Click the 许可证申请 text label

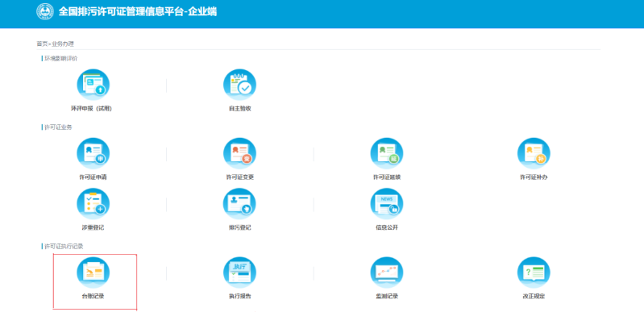[x=93, y=177]
